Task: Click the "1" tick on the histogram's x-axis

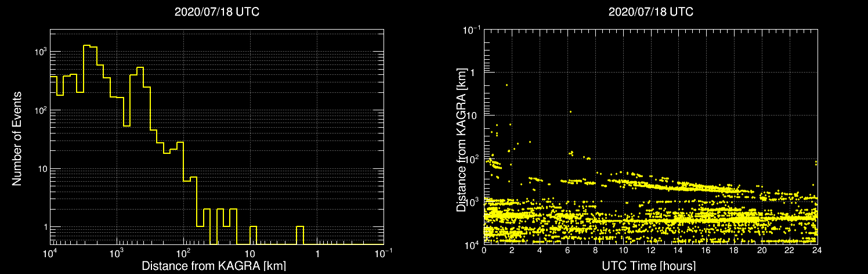Action: 317,254
